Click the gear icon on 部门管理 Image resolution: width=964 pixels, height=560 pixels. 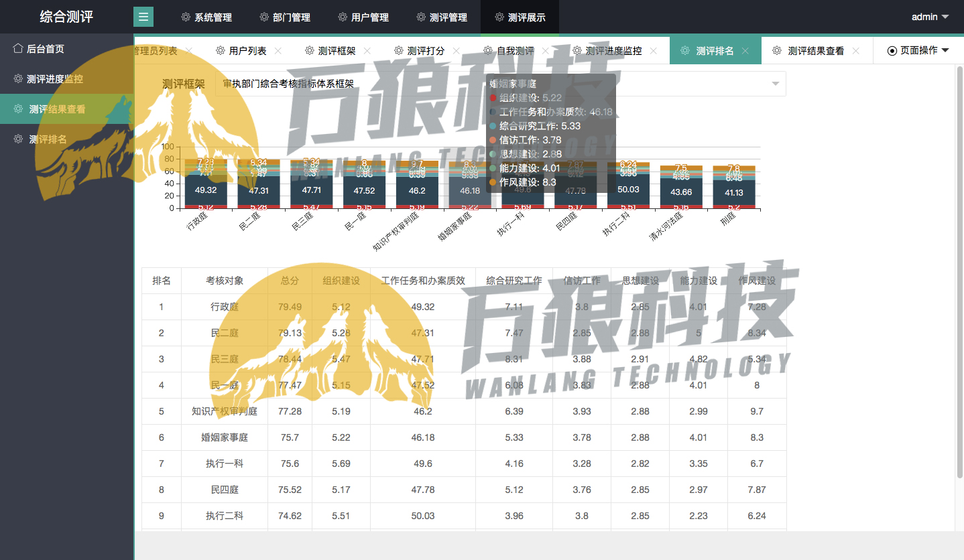264,17
